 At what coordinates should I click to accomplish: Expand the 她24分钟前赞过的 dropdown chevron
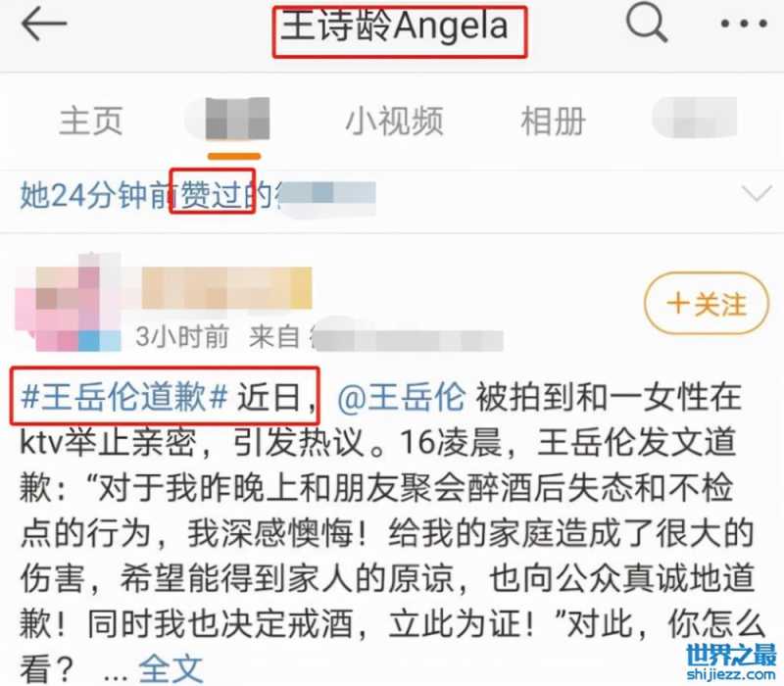[757, 193]
